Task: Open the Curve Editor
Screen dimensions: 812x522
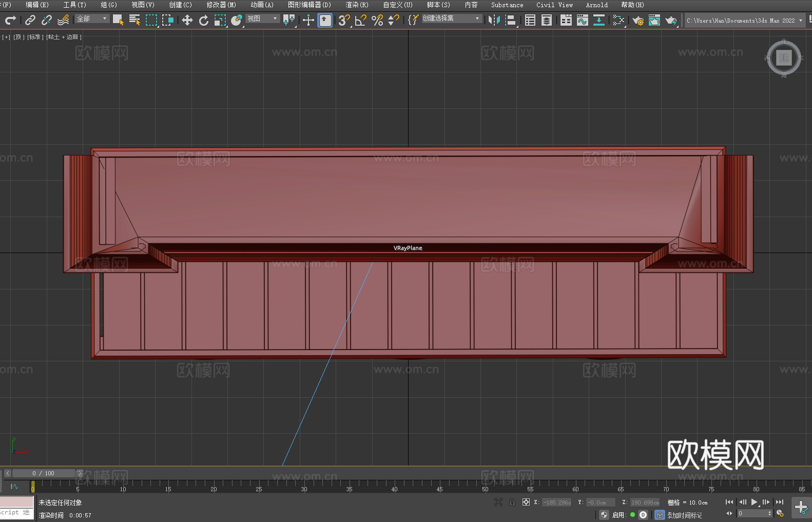Action: [x=583, y=20]
